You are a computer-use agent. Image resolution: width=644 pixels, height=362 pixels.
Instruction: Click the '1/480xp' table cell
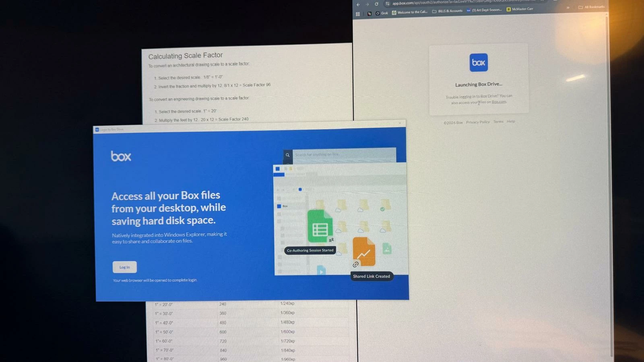tap(288, 322)
